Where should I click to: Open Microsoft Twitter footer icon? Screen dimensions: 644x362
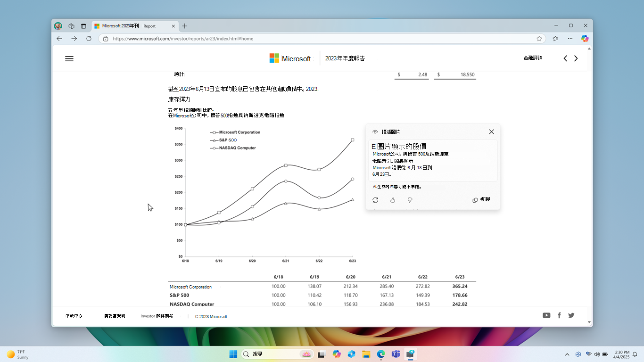click(571, 315)
